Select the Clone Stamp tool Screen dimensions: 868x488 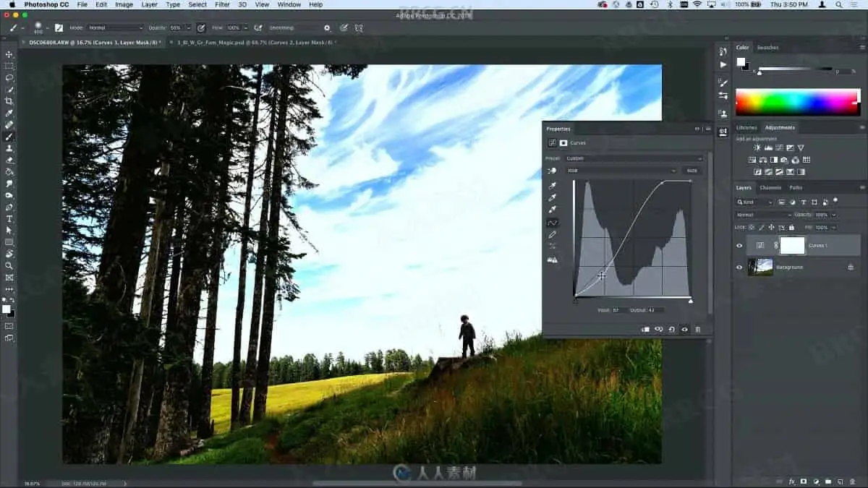(x=9, y=147)
